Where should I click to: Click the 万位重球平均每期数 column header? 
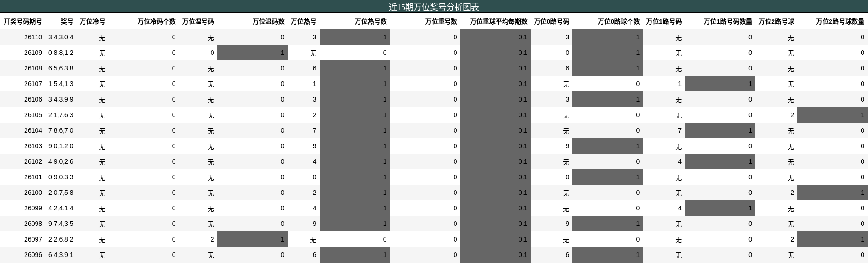[x=498, y=21]
